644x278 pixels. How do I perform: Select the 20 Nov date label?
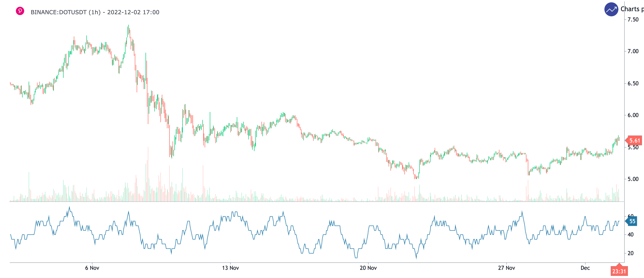click(368, 268)
